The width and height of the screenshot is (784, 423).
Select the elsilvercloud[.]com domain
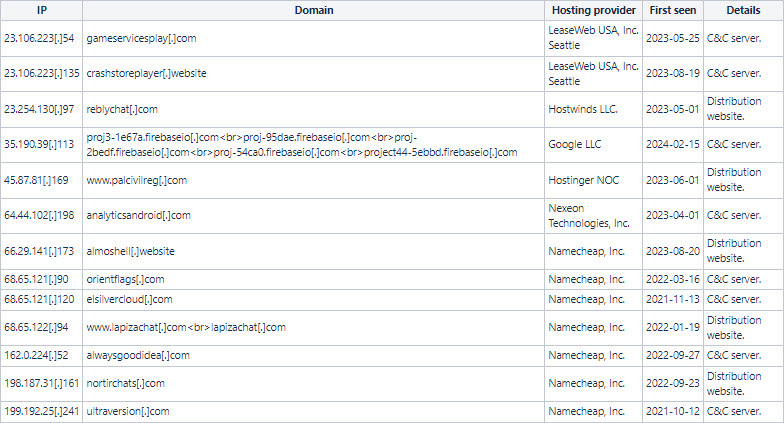[x=130, y=299]
